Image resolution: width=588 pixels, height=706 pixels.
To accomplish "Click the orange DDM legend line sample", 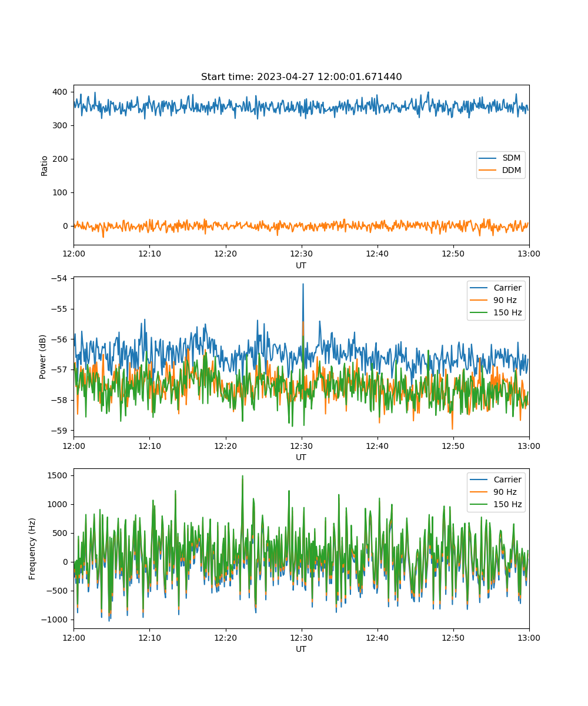I will coord(488,171).
